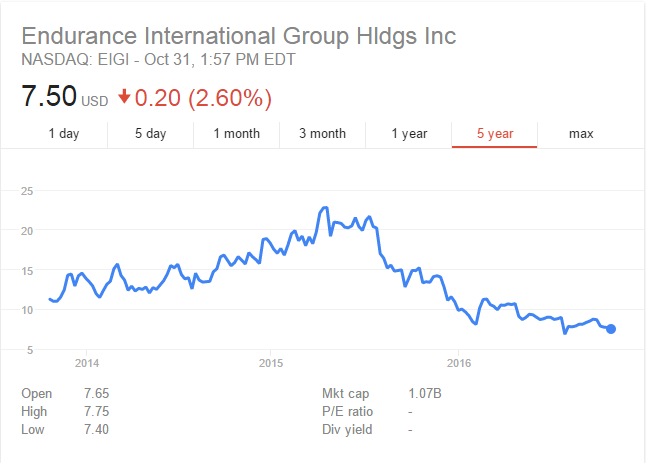The height and width of the screenshot is (463, 646).
Task: Click the blue end-point dot on chart
Action: coord(611,329)
